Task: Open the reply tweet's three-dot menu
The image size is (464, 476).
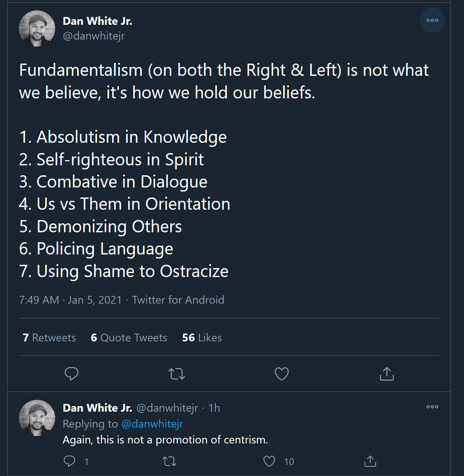Action: (x=432, y=407)
